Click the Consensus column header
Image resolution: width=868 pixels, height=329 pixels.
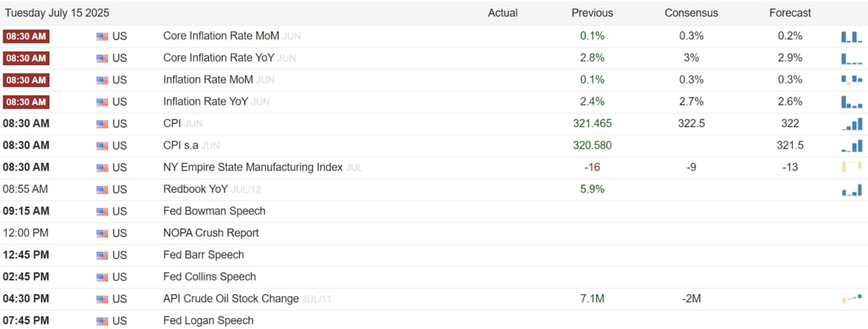(x=691, y=13)
